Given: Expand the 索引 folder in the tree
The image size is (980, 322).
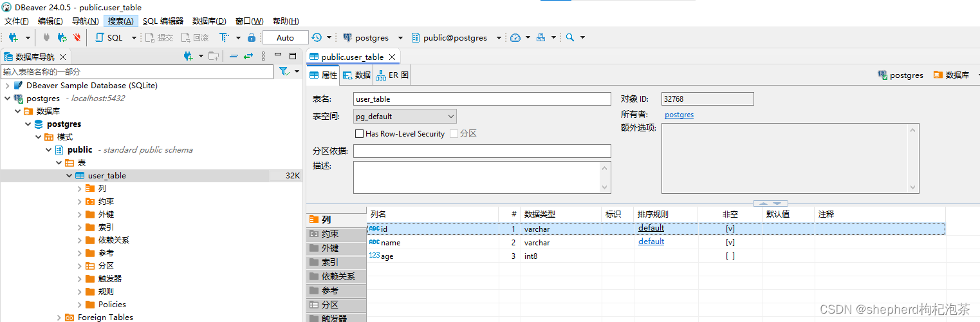Looking at the screenshot, I should 79,227.
